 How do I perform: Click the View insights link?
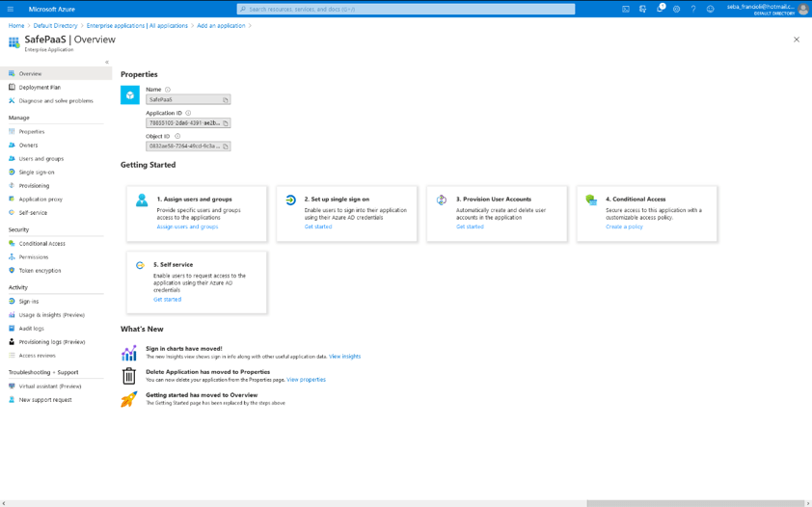click(x=345, y=357)
